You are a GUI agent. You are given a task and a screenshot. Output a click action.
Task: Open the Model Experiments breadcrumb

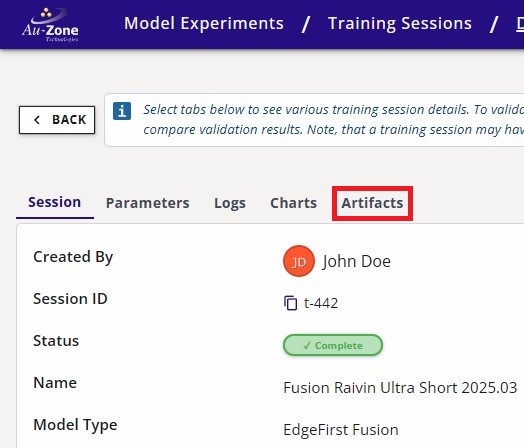tap(204, 23)
